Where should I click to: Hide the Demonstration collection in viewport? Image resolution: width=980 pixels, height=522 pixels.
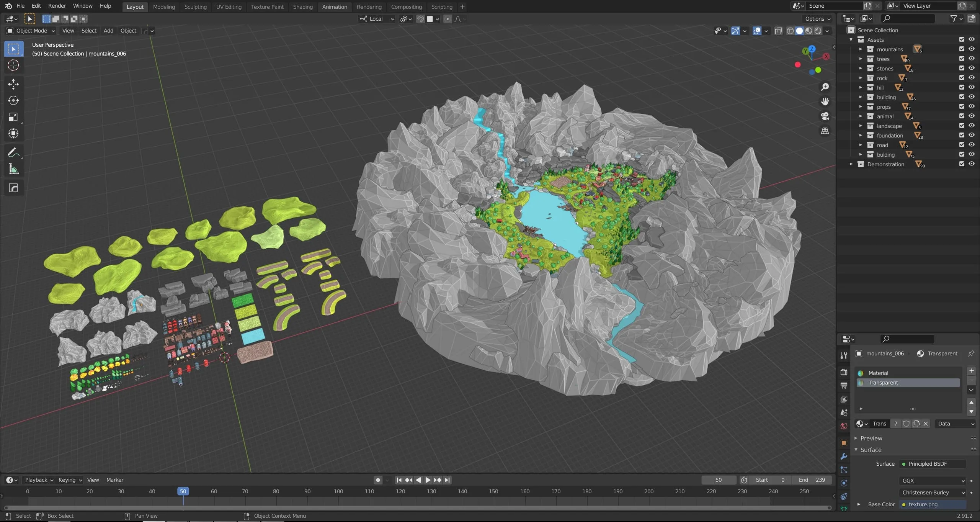pos(972,164)
